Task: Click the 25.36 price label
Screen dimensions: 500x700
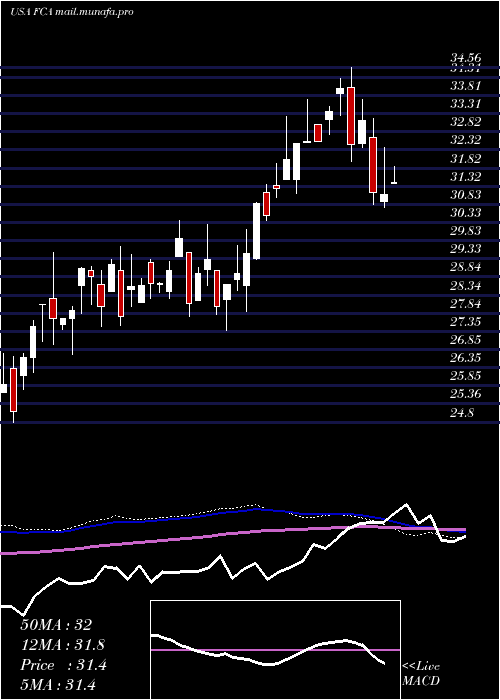Action: (x=466, y=394)
